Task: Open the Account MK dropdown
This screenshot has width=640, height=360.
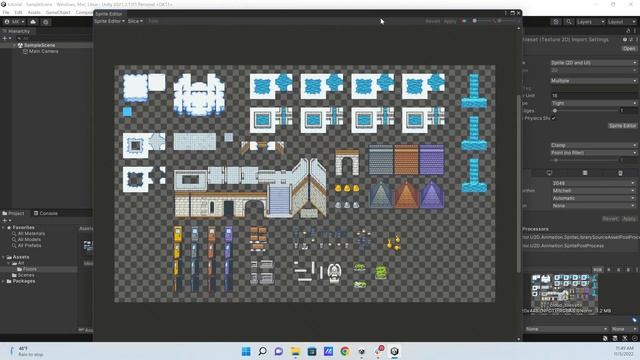Action: (14, 22)
